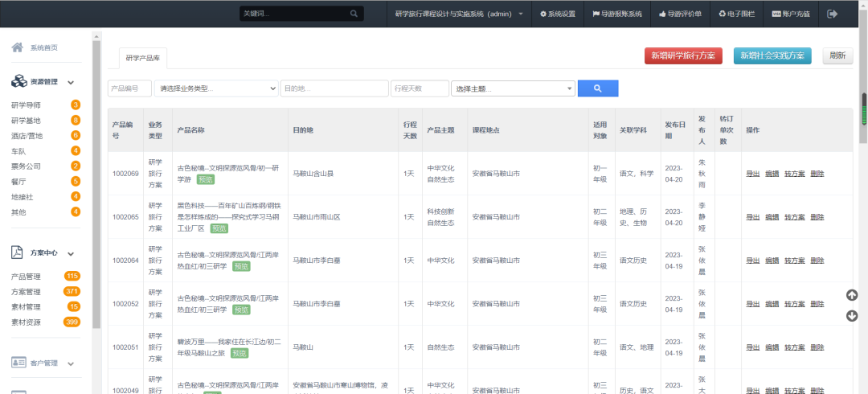
Task: Click the 资源管理 cubes icon
Action: click(x=18, y=81)
